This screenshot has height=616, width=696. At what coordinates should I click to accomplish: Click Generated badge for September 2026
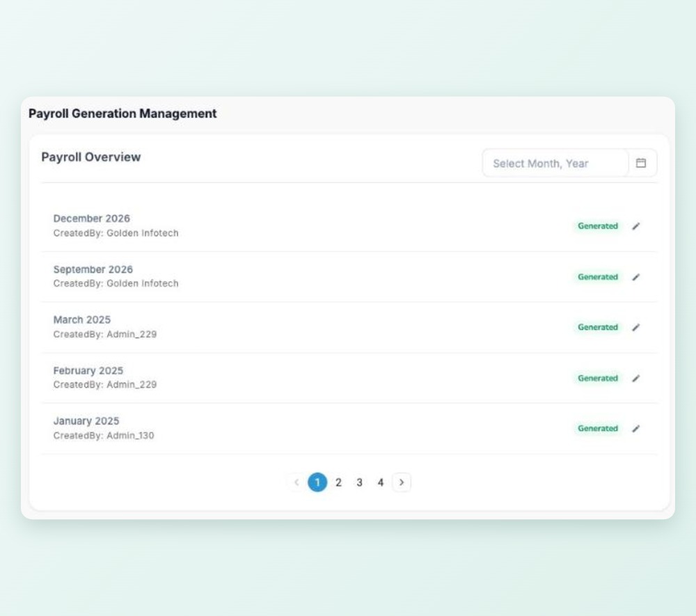click(597, 277)
